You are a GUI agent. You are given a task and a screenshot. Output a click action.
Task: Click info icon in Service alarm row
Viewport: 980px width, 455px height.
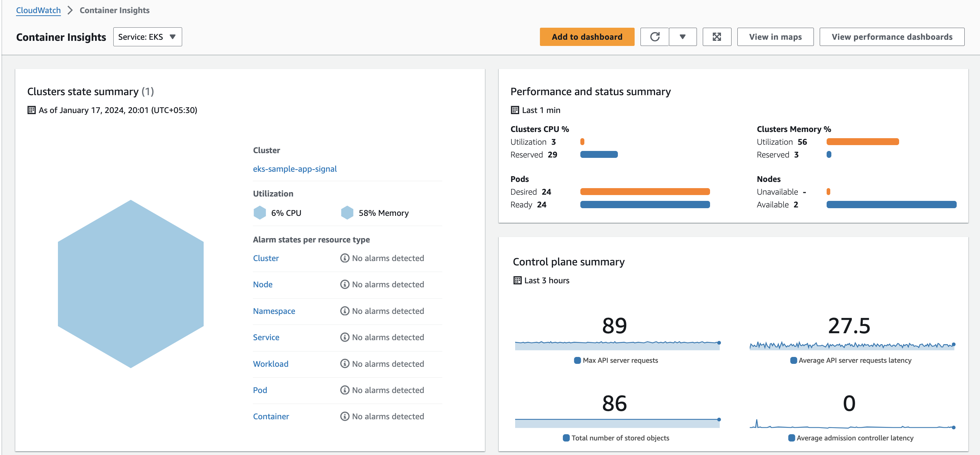(x=345, y=337)
